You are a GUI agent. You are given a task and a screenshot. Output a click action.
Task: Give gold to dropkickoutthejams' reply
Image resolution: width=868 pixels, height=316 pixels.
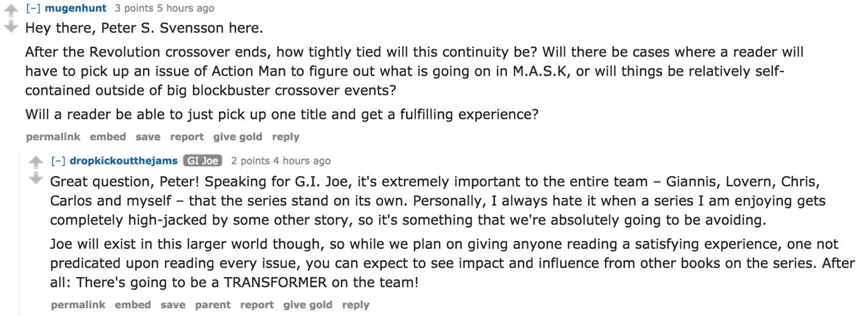click(307, 304)
